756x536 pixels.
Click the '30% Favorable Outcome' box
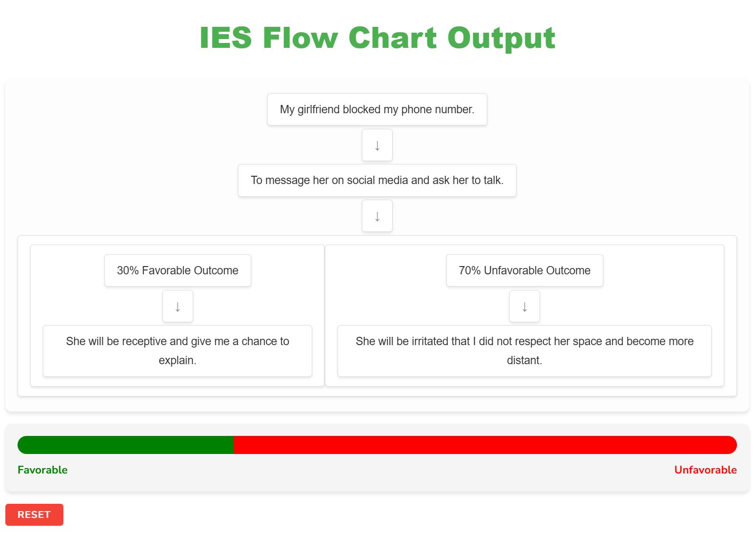(x=178, y=270)
